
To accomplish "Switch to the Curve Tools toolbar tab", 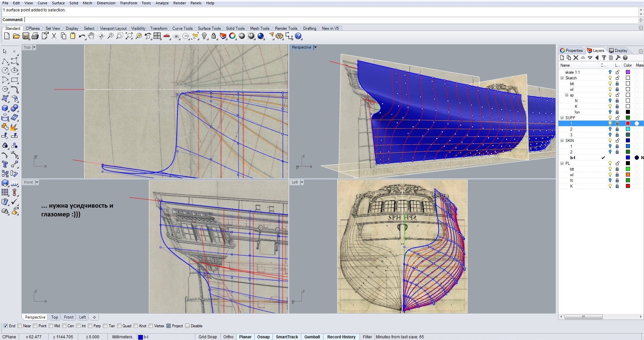I will pyautogui.click(x=182, y=28).
